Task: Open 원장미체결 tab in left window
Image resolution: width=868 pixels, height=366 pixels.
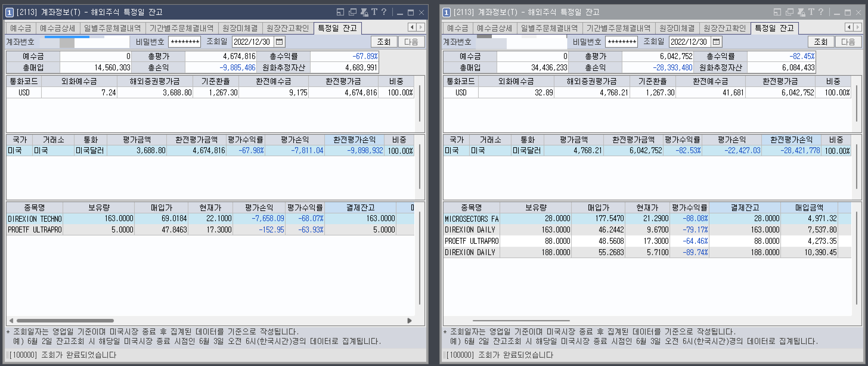Action: tap(240, 28)
